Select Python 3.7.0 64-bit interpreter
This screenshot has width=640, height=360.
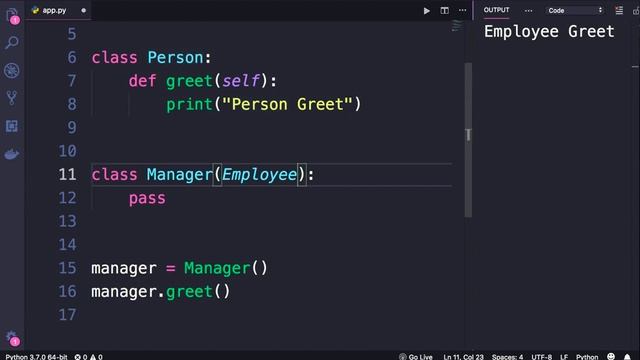tap(36, 357)
